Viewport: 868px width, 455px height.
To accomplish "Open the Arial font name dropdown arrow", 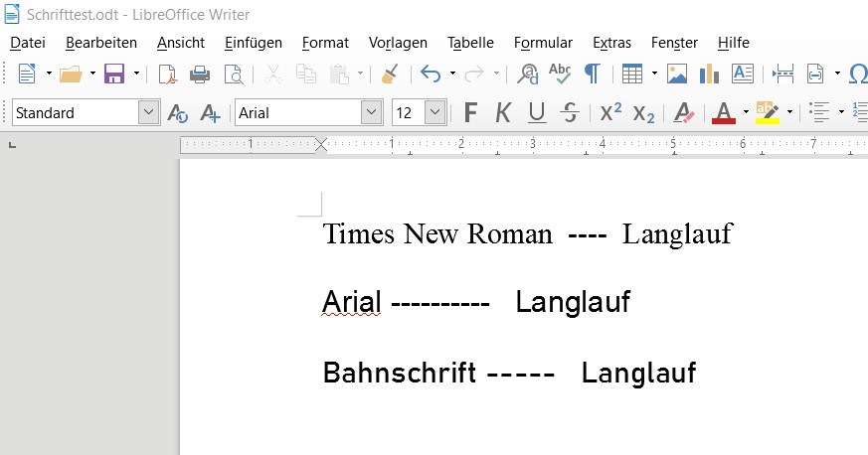I will pos(372,113).
